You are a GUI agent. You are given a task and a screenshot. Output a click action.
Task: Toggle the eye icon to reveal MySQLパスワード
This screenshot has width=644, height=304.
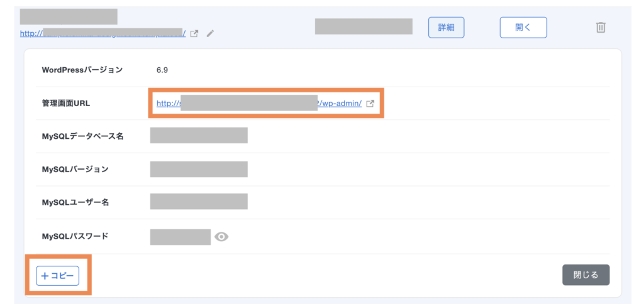221,237
